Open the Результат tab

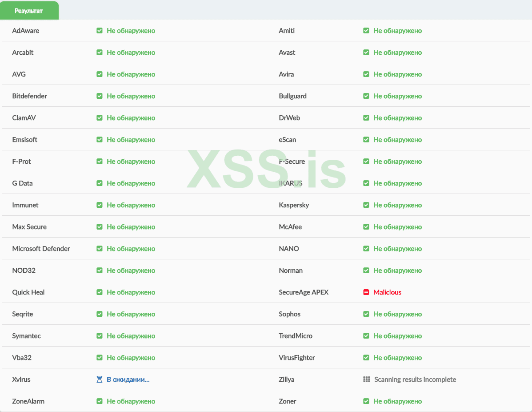(x=29, y=11)
